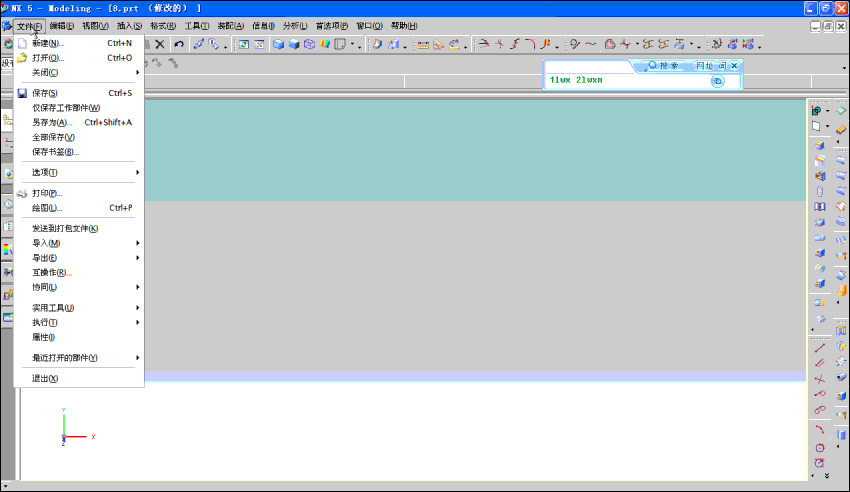The height and width of the screenshot is (492, 850).
Task: Open the 帮助(H) menu
Action: tap(404, 26)
